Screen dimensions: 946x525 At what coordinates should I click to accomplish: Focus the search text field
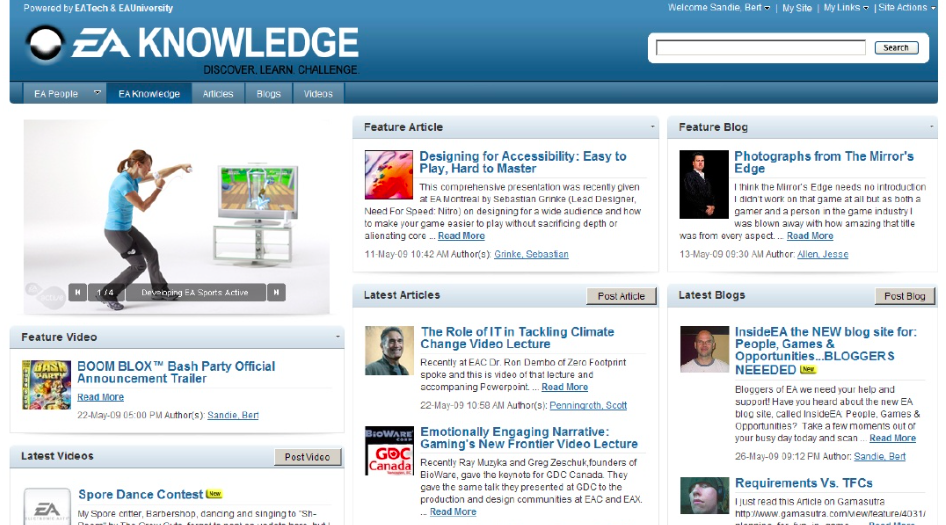coord(760,48)
